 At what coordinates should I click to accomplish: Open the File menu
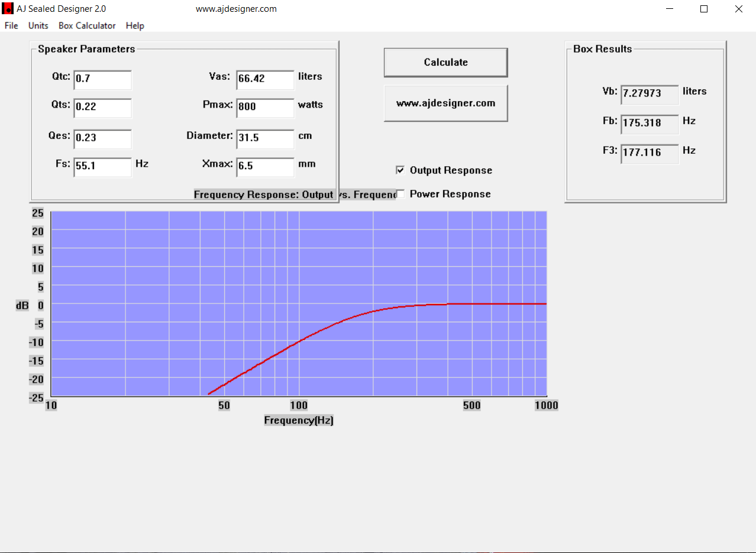pos(11,25)
